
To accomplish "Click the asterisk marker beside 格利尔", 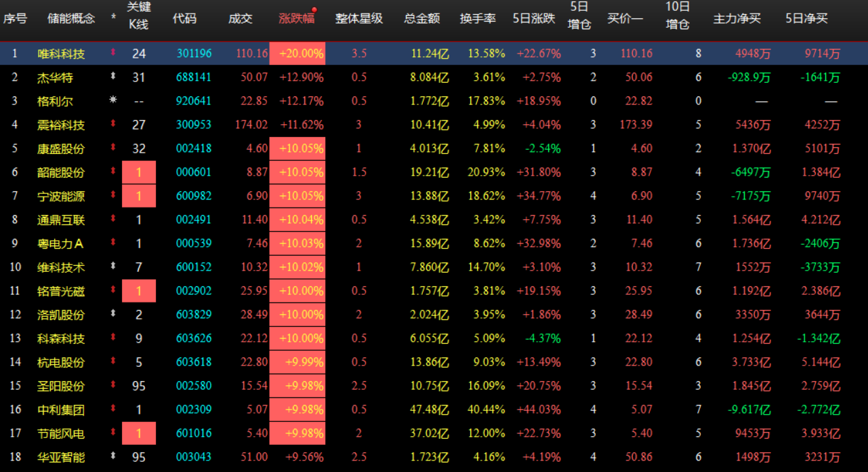I will click(112, 100).
